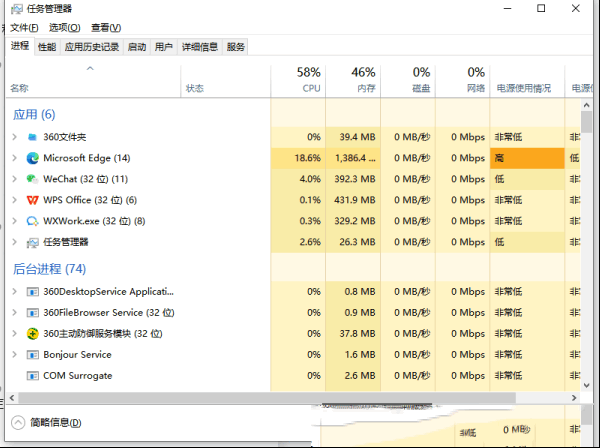Click Edge's 高 power usage cell
The width and height of the screenshot is (600, 448).
pyautogui.click(x=527, y=158)
